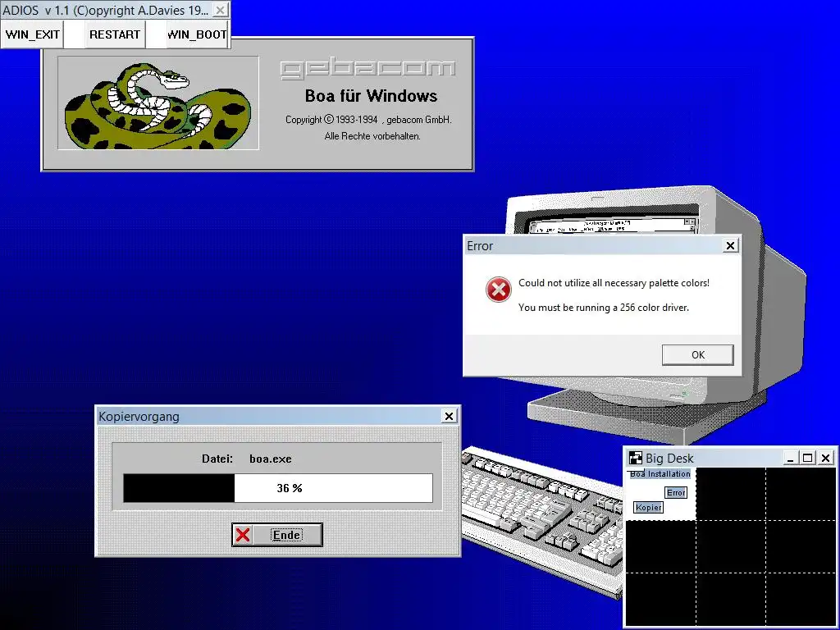Click 'You must be running a 256 color driver.'

pyautogui.click(x=604, y=308)
